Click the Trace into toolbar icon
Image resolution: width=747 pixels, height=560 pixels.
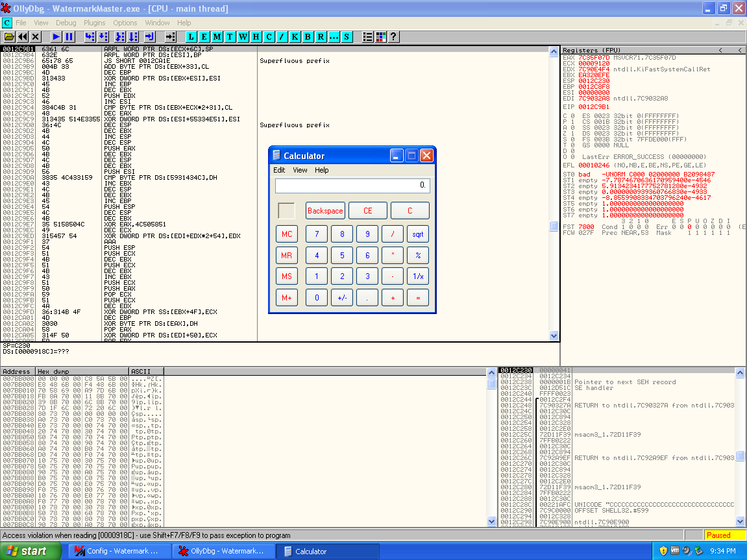point(120,37)
